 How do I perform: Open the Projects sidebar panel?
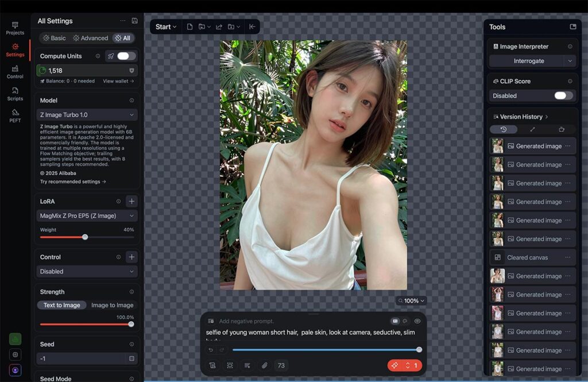(15, 28)
